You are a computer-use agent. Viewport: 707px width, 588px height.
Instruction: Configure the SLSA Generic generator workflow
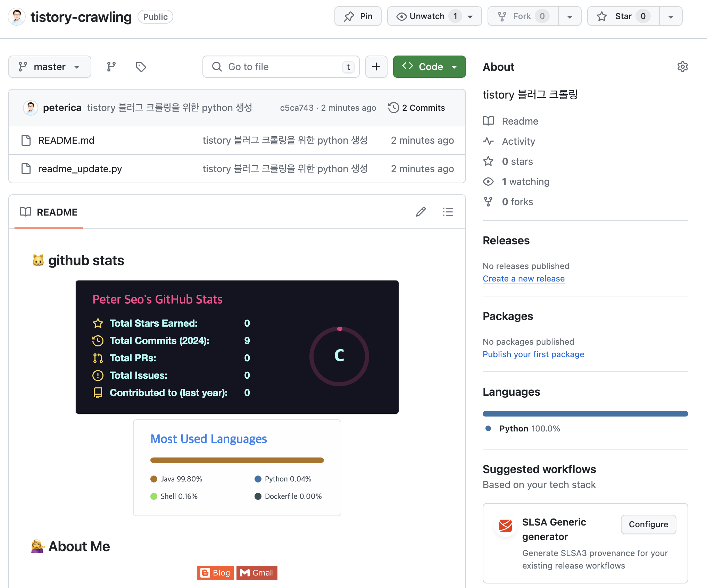point(648,524)
